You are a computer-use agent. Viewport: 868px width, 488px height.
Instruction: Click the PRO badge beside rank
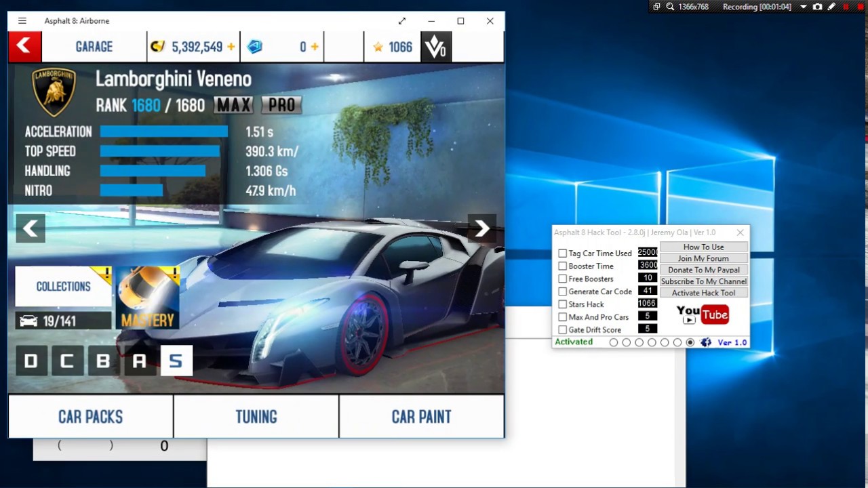[281, 105]
